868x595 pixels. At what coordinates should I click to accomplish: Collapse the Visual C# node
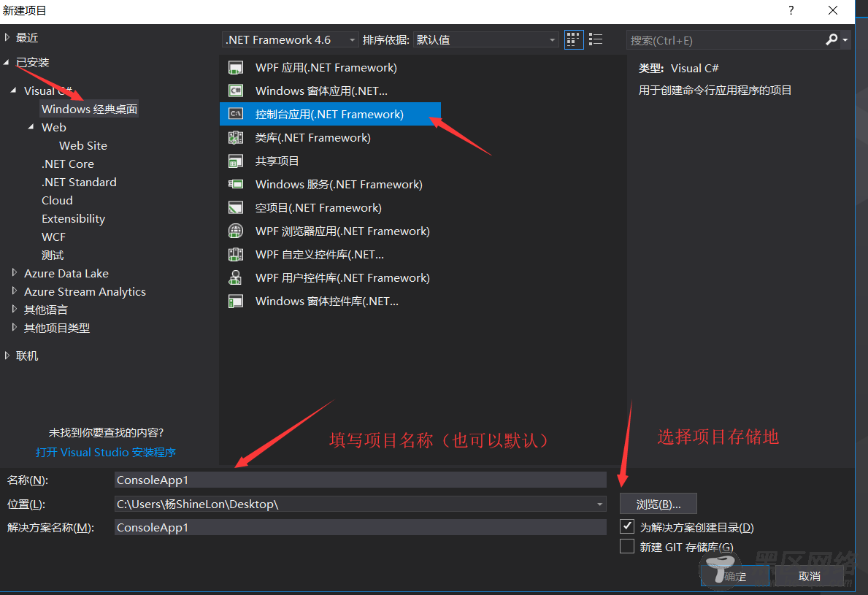[14, 91]
